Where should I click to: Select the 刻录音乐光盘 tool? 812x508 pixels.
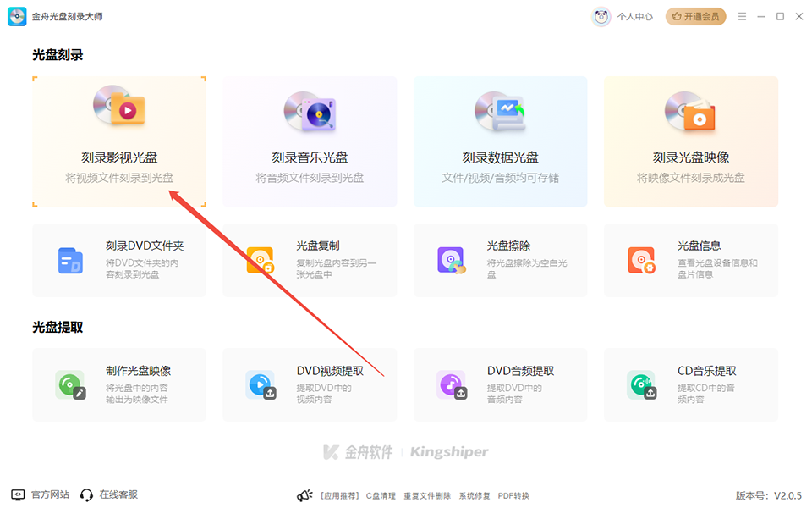tap(310, 141)
